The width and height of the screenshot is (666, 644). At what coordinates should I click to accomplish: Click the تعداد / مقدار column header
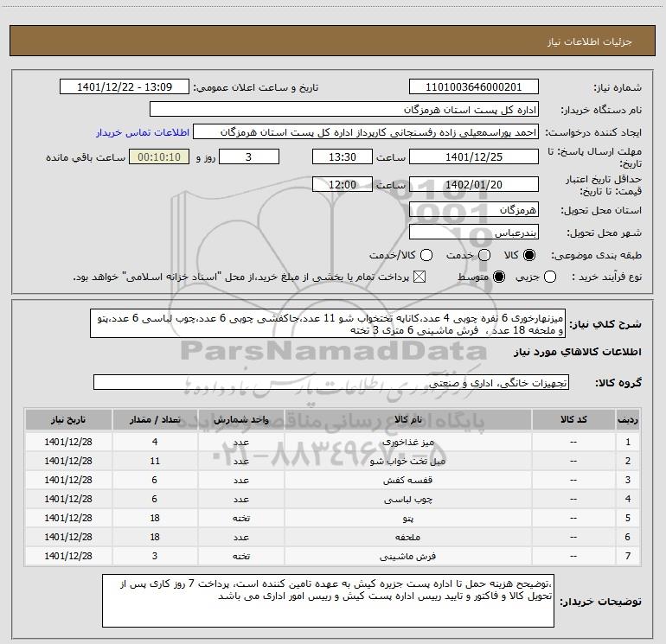155,420
